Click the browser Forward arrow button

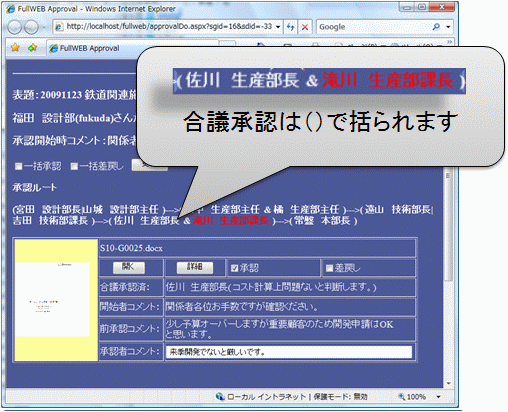[x=31, y=27]
